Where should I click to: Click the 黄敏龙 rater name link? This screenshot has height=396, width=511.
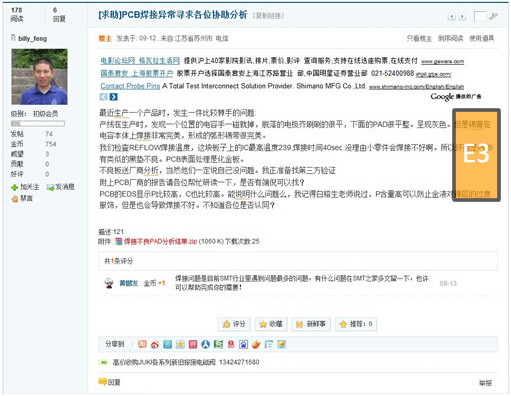point(129,283)
